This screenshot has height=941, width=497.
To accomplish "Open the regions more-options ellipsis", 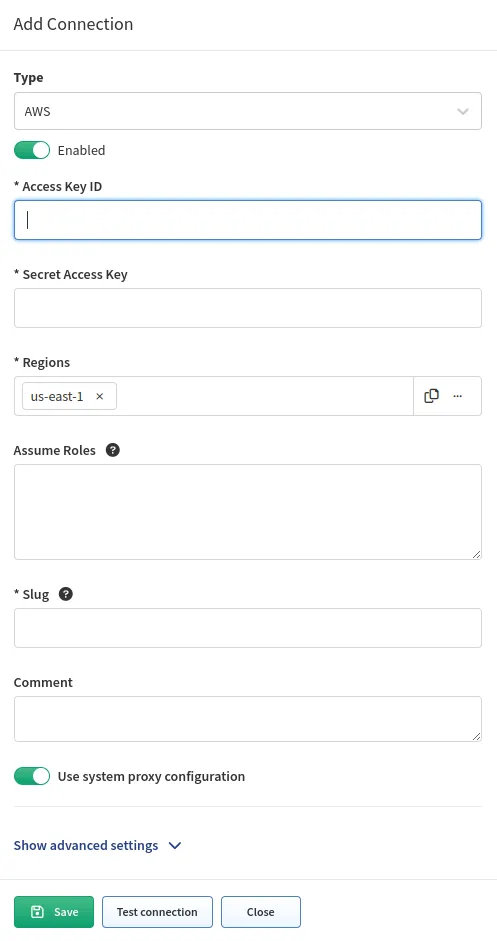I will click(x=457, y=396).
